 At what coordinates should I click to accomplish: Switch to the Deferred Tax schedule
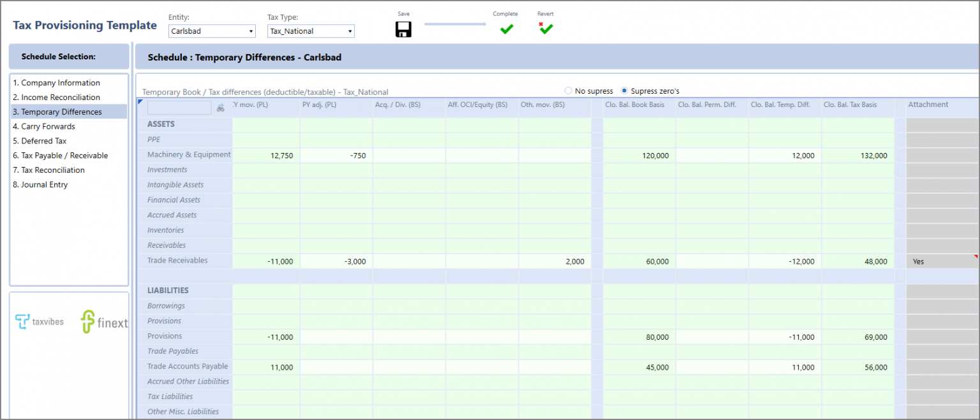tap(40, 140)
